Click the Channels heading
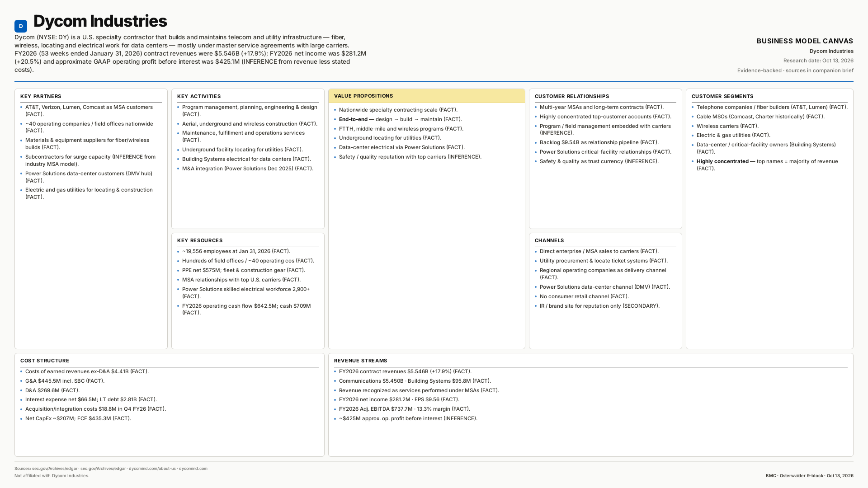868x488 pixels. 549,240
